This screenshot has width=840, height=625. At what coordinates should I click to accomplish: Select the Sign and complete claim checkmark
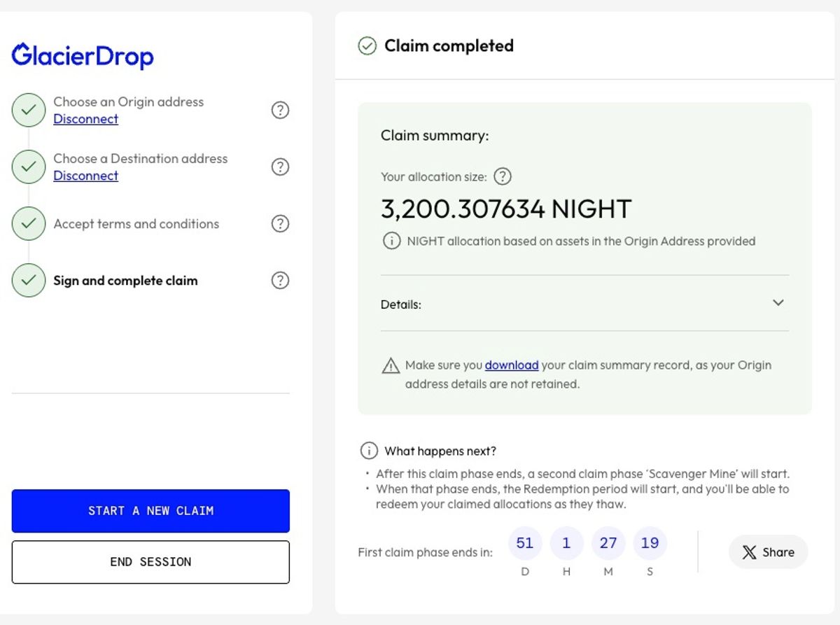tap(28, 280)
